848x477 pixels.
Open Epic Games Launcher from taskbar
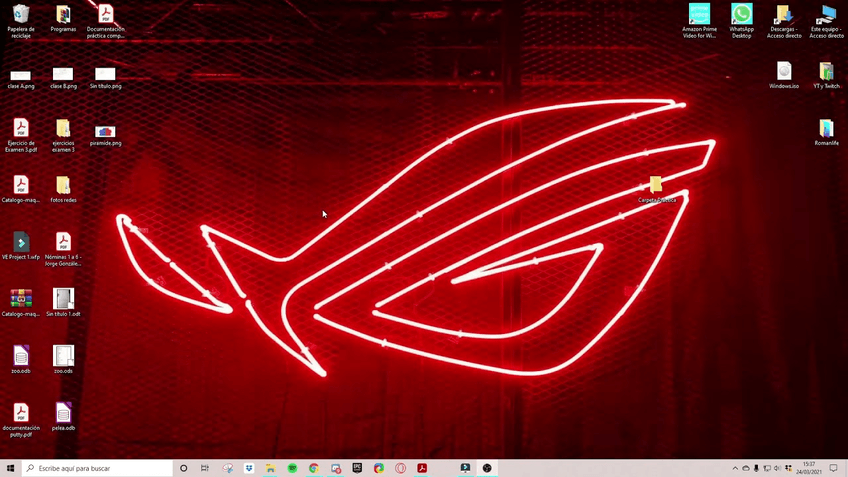(357, 468)
